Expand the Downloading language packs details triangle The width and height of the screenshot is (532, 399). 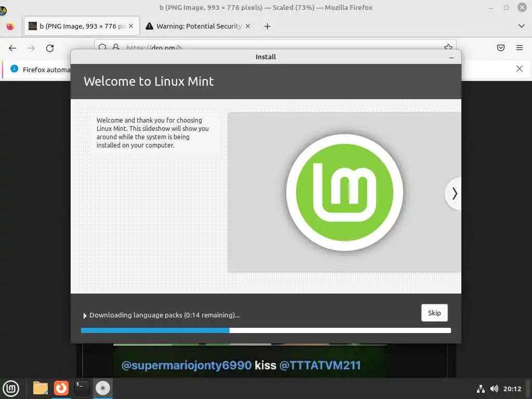coord(85,315)
